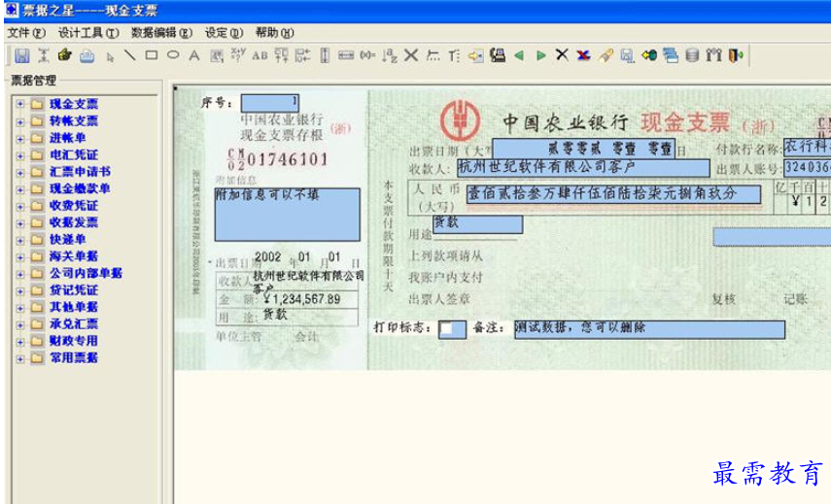Expand the 现金支票 tree node

point(20,104)
